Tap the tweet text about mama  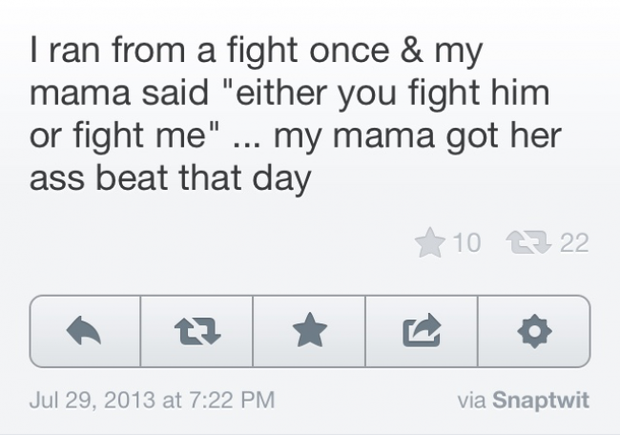[x=295, y=114]
